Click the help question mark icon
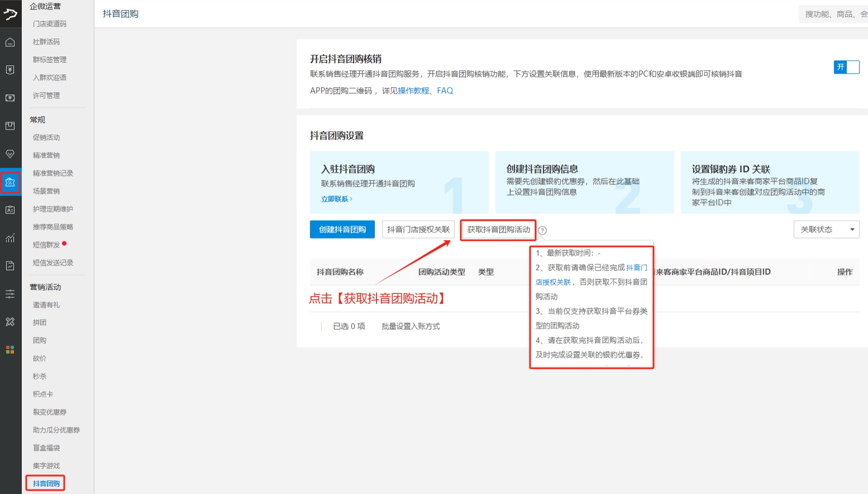 pos(542,230)
